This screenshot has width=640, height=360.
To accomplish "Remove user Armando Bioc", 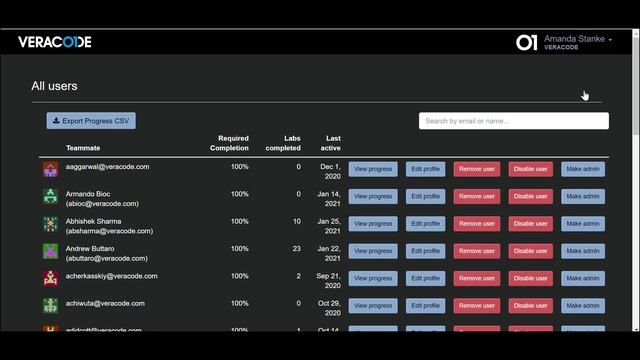I will [477, 196].
